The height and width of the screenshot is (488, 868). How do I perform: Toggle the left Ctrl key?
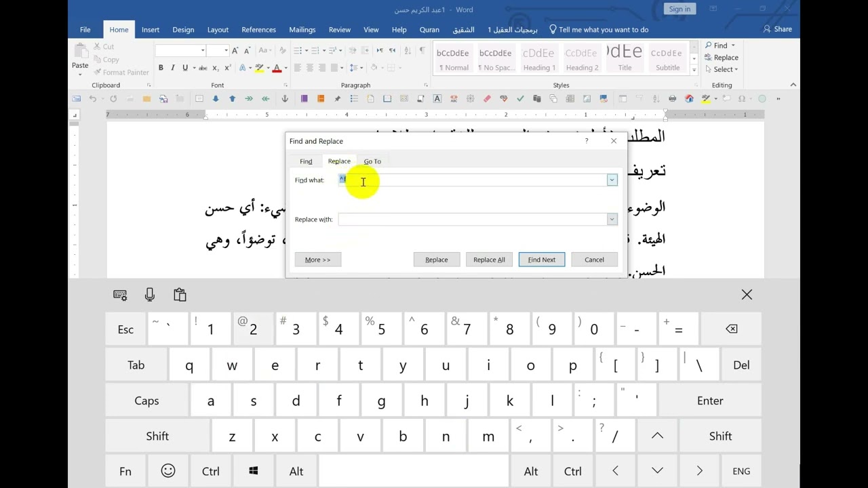coord(211,471)
